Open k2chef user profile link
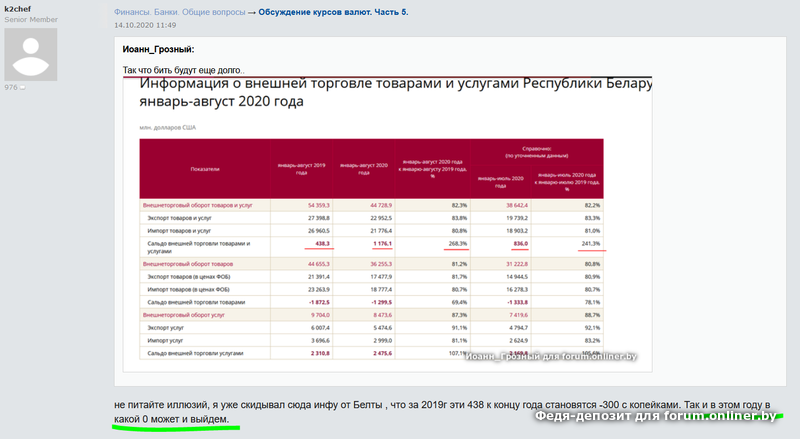Viewport: 800px width, 439px height. pyautogui.click(x=18, y=9)
